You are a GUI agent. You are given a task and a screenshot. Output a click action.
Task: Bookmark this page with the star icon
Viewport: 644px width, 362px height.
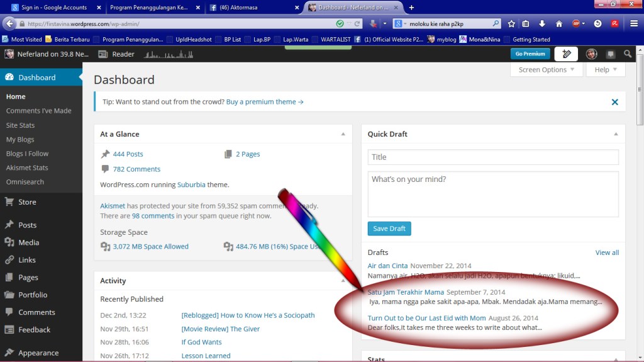511,24
